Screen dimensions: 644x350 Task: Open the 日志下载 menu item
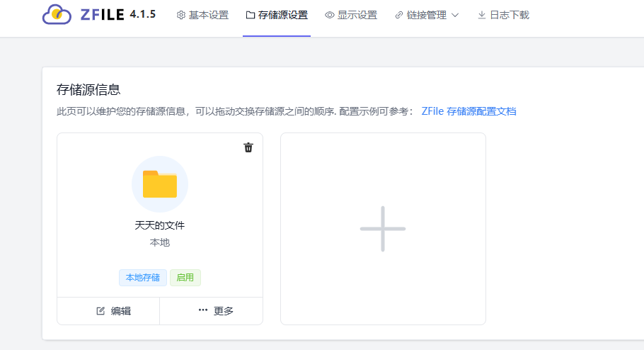click(x=504, y=15)
